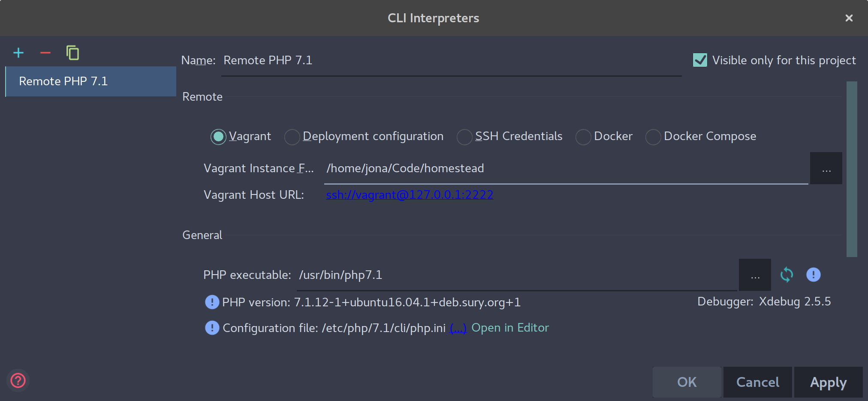Viewport: 868px width, 401px height.
Task: Open the Vagrant Host URL link
Action: (x=410, y=195)
